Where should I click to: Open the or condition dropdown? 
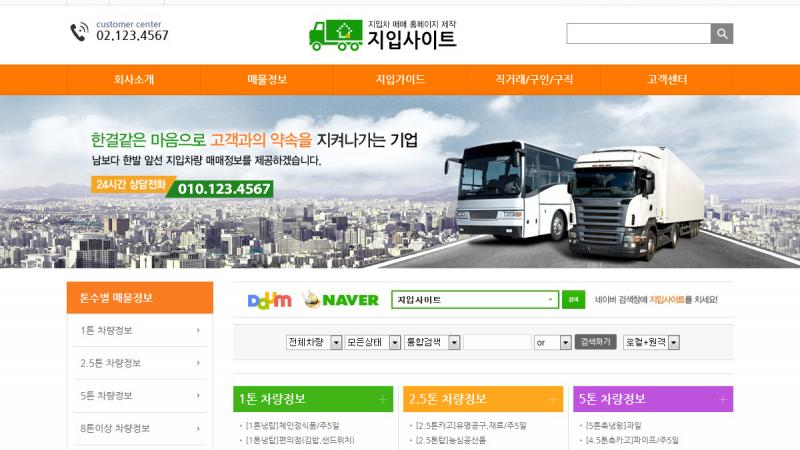pyautogui.click(x=553, y=342)
